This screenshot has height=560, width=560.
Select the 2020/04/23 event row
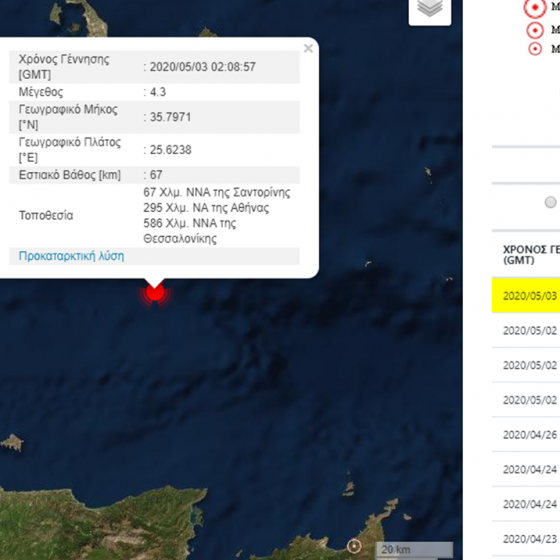click(526, 539)
